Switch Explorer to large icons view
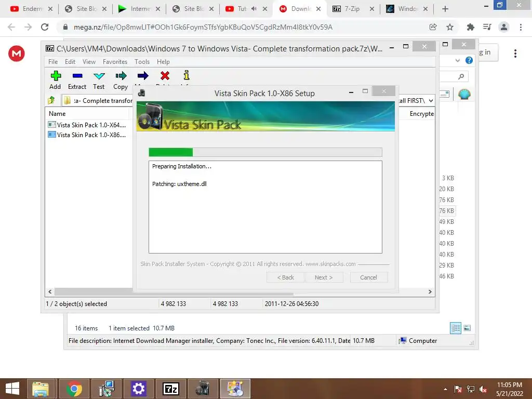 click(467, 328)
